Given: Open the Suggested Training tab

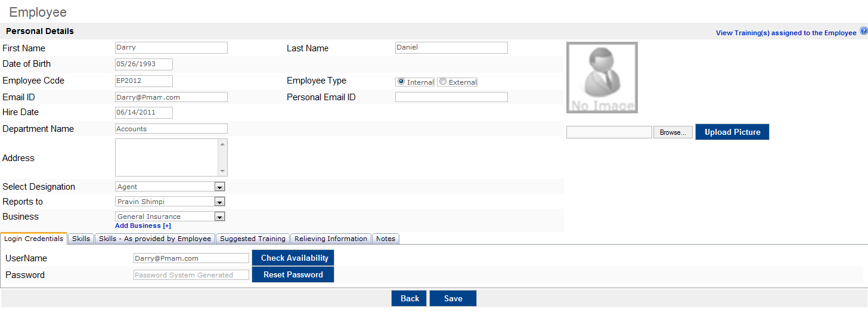Looking at the screenshot, I should pyautogui.click(x=253, y=239).
